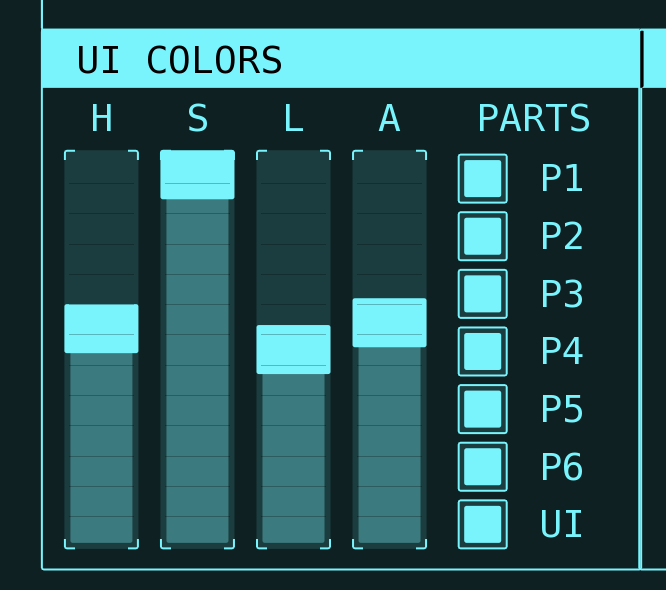Click the top of the L slider track
The height and width of the screenshot is (590, 666).
[x=293, y=159]
